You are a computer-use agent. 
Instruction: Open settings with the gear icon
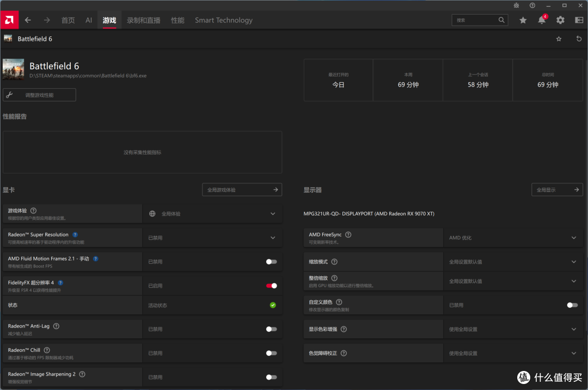560,20
